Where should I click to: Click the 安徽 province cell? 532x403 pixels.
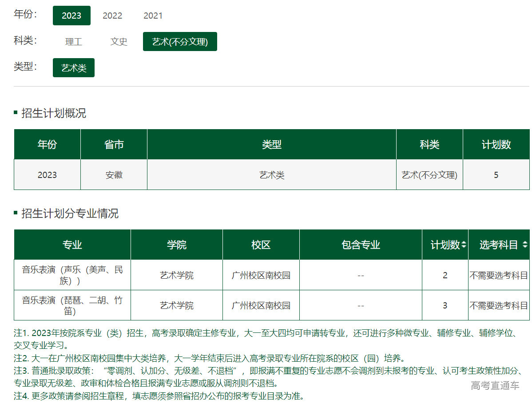coord(114,175)
